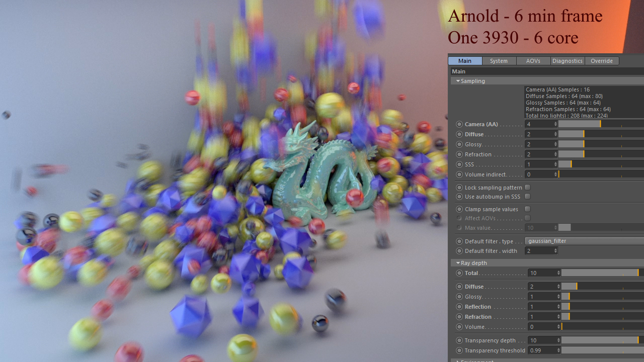Click the keyframe dot beside Default filter width
Viewport: 644px width, 362px height.
coord(459,251)
